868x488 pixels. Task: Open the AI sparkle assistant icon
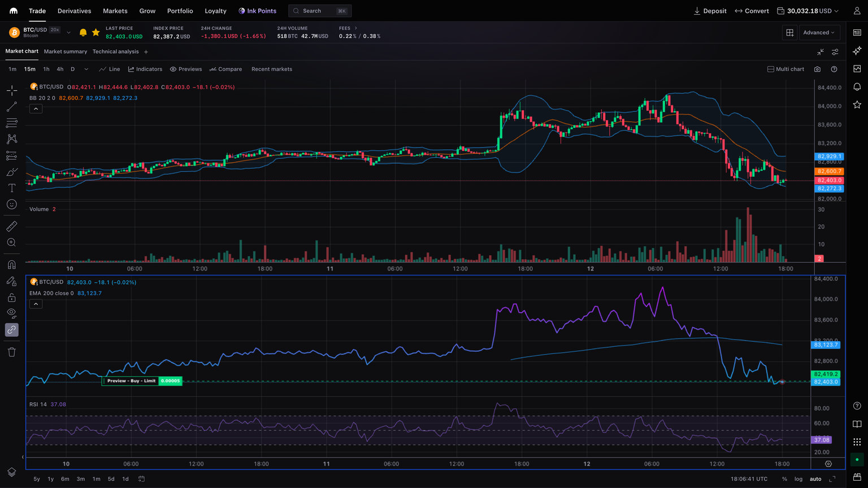click(857, 51)
